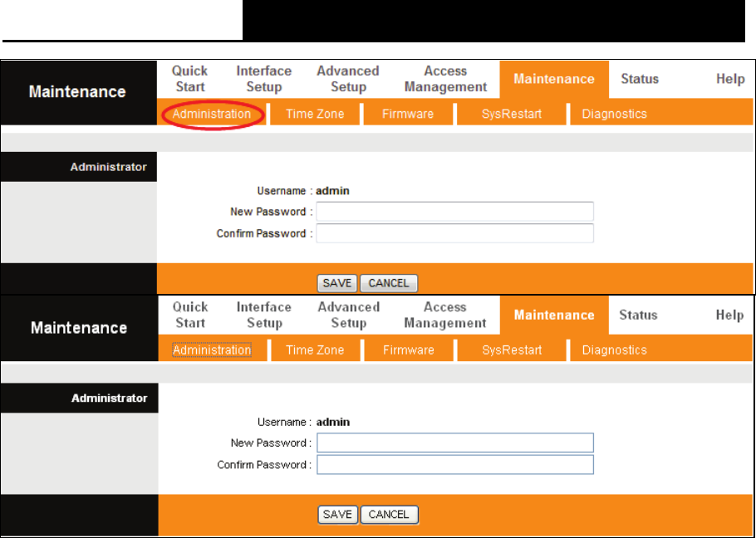Open Diagnostics submenu in lower panel
Viewport: 756px width, 538px height.
[614, 350]
